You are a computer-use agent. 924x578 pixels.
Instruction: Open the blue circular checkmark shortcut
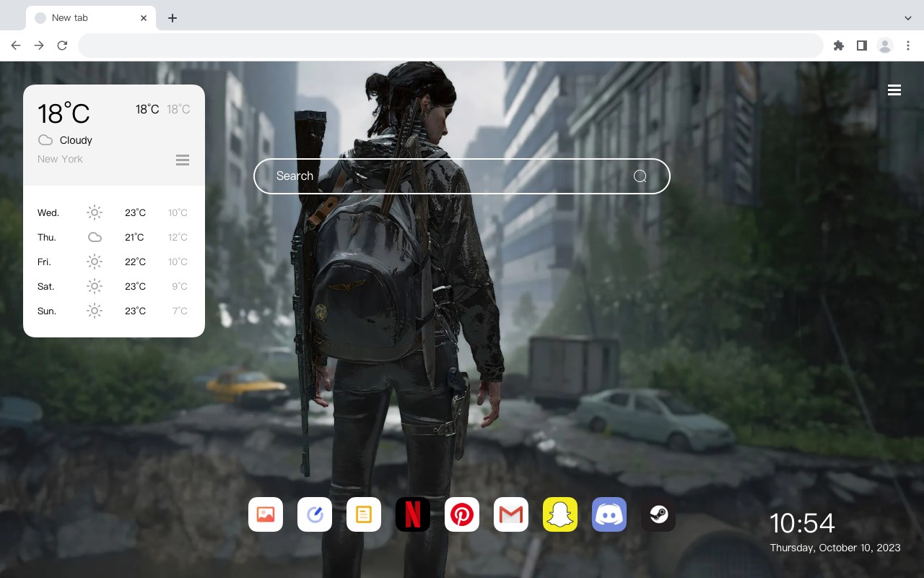(x=315, y=514)
